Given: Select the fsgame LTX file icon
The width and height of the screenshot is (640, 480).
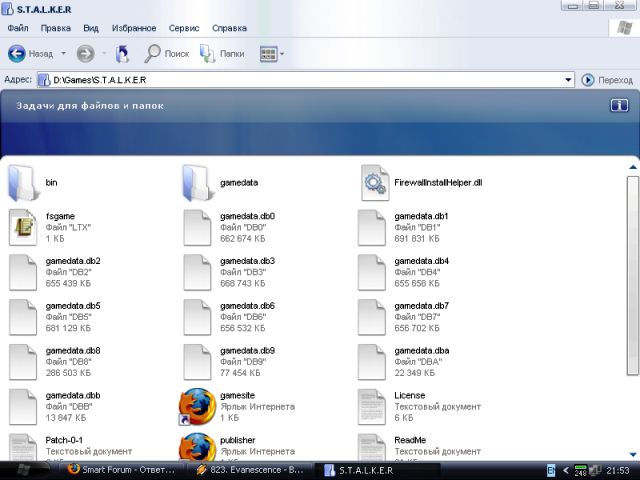Looking at the screenshot, I should click(23, 227).
